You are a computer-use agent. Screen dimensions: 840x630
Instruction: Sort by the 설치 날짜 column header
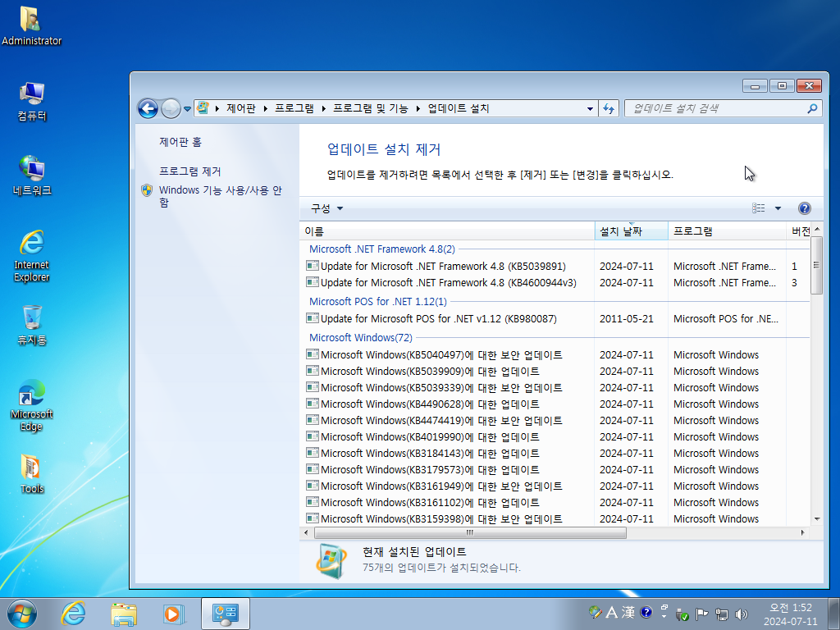pyautogui.click(x=631, y=231)
